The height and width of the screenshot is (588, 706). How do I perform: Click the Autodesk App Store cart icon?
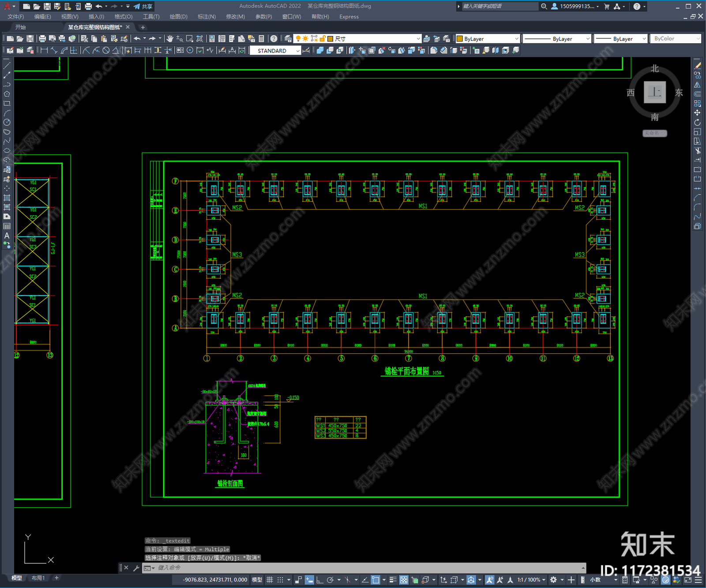[x=607, y=6]
